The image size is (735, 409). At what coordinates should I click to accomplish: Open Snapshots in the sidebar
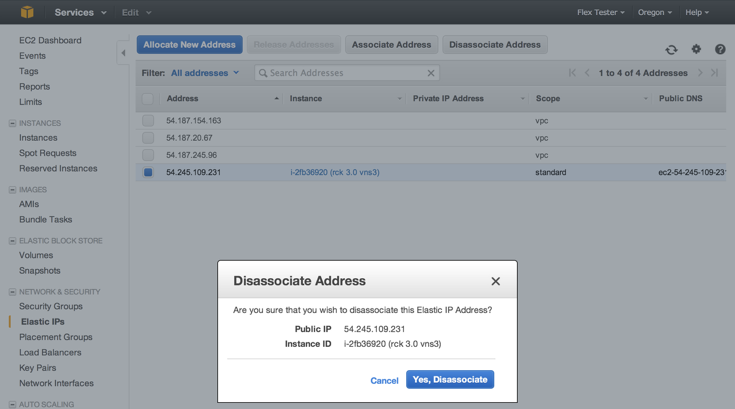pyautogui.click(x=39, y=271)
